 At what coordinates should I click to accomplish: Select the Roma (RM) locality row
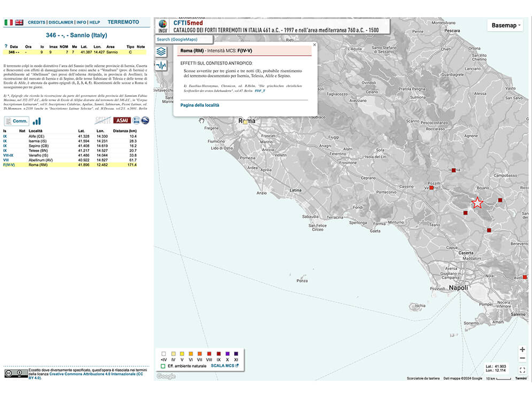70,165
